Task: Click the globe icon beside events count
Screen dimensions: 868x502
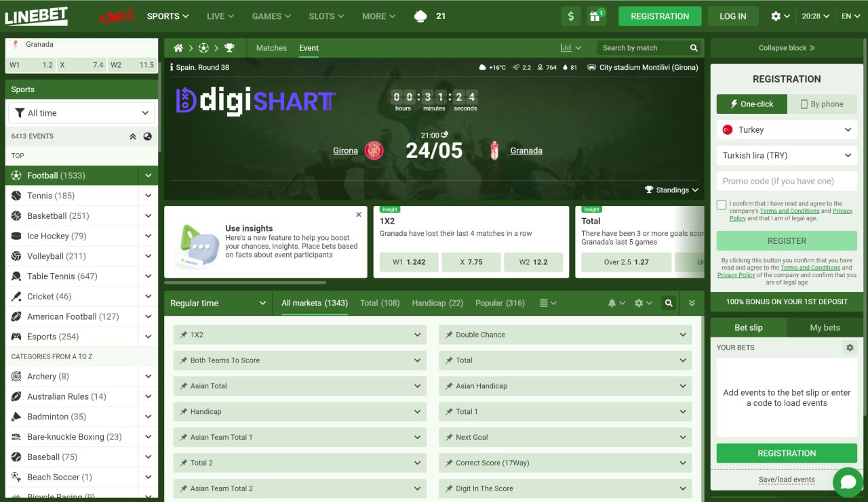Action: (148, 136)
